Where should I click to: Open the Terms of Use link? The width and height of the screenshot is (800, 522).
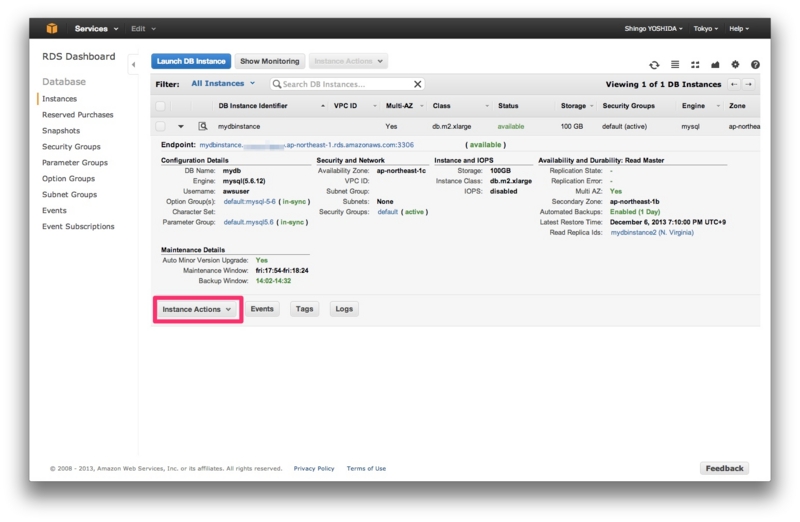point(366,468)
